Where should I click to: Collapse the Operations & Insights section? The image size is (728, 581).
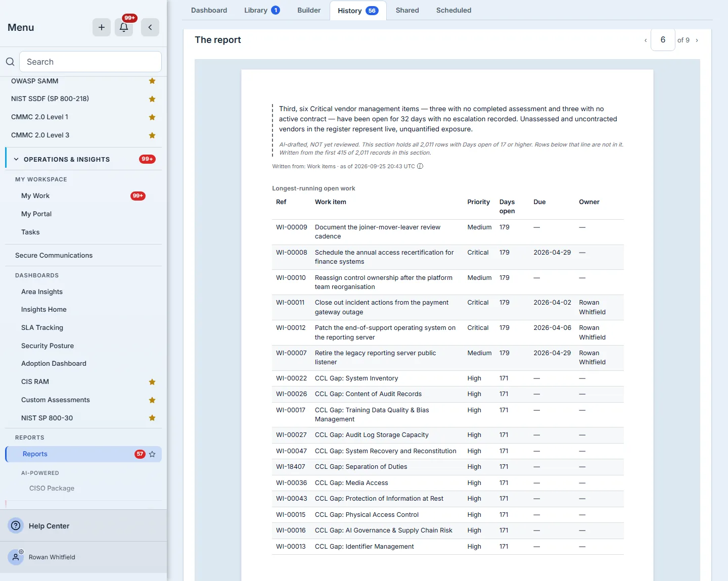pos(16,159)
